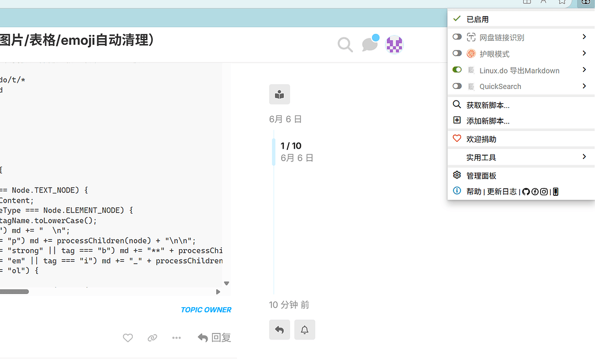
Task: Click the code block scroll-down arrow
Action: click(227, 283)
